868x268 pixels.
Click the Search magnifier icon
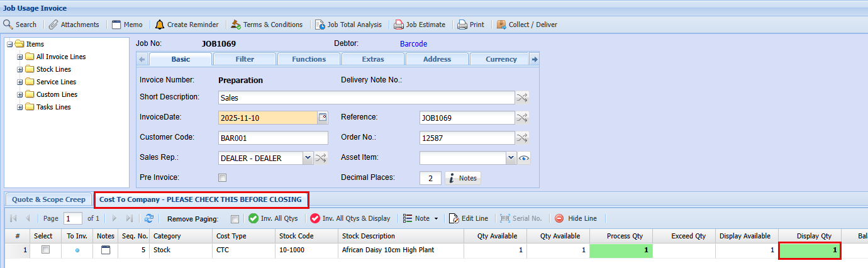(x=9, y=25)
